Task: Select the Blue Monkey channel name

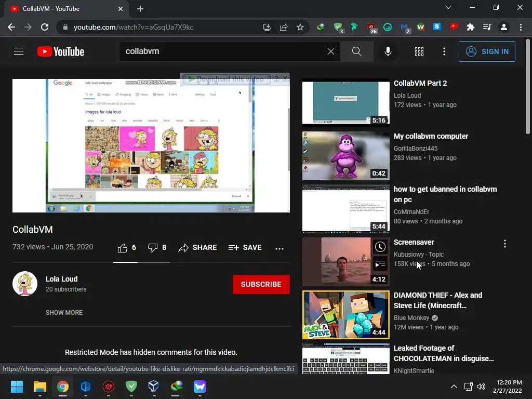Action: pos(411,318)
